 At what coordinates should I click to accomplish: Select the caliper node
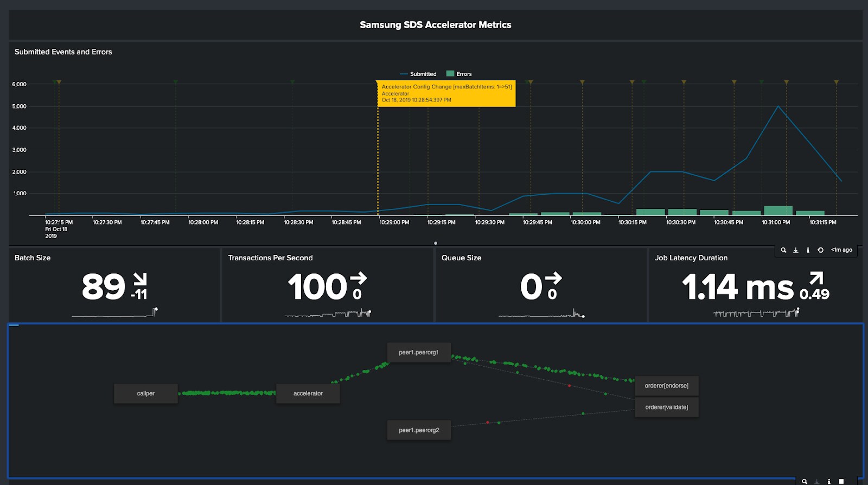pyautogui.click(x=146, y=393)
